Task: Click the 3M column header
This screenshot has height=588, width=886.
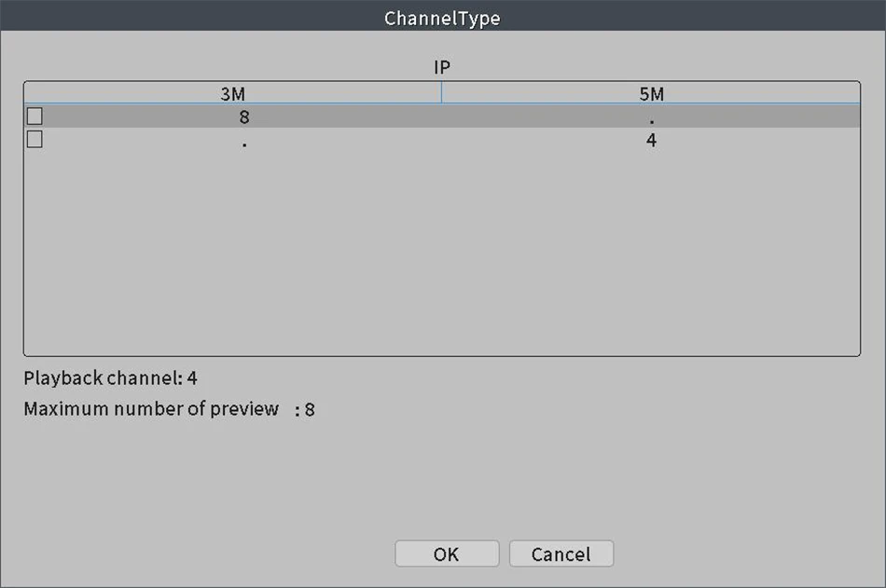Action: (x=232, y=94)
